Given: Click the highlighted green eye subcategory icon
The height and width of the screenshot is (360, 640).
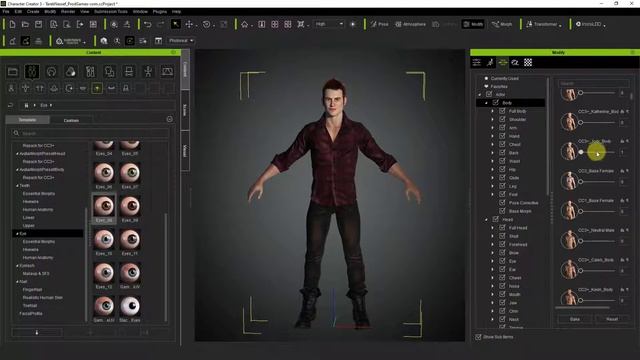Looking at the screenshot, I should tap(97, 88).
